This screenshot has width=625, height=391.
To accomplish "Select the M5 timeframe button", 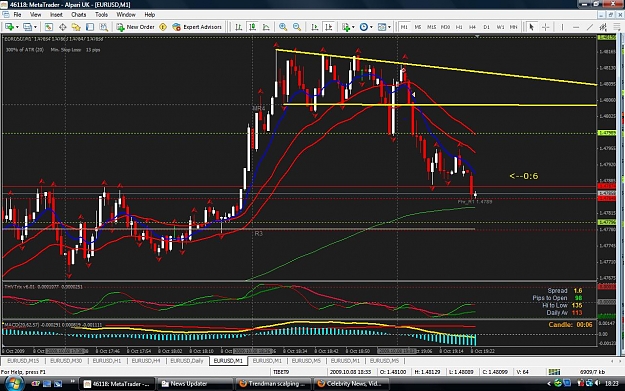I will 418,27.
